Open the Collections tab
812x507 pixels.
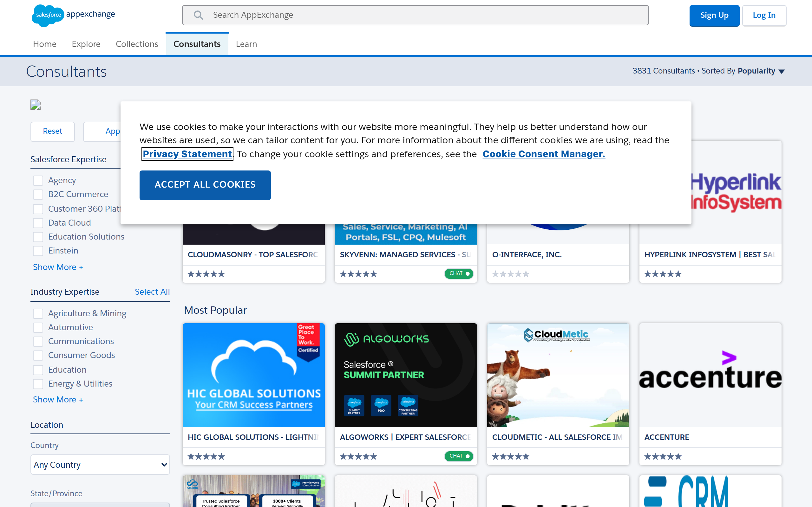click(x=137, y=44)
